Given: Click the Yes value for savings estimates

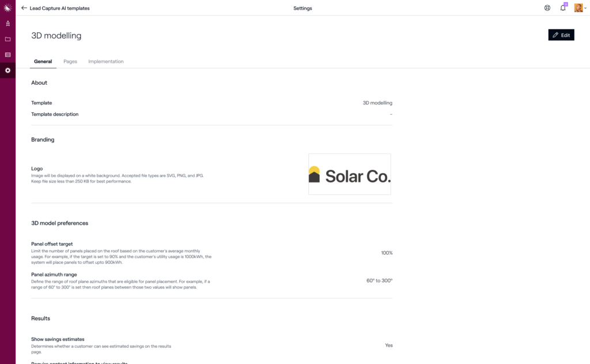Looking at the screenshot, I should point(389,345).
